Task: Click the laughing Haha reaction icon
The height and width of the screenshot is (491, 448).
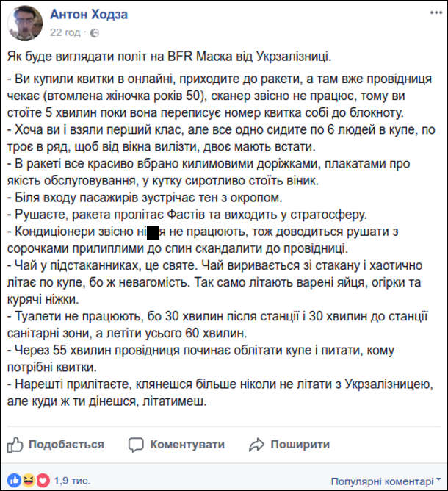Action: pyautogui.click(x=29, y=480)
